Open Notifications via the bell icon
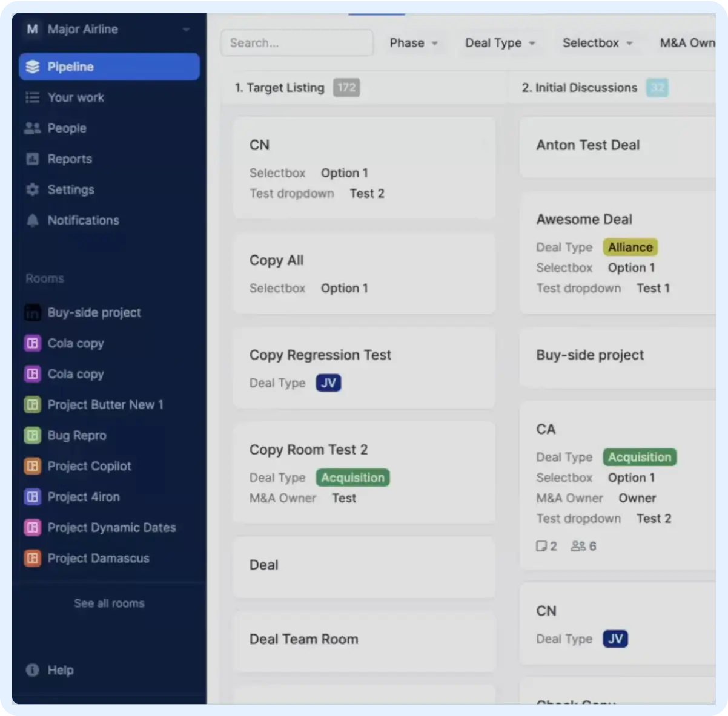 (32, 220)
